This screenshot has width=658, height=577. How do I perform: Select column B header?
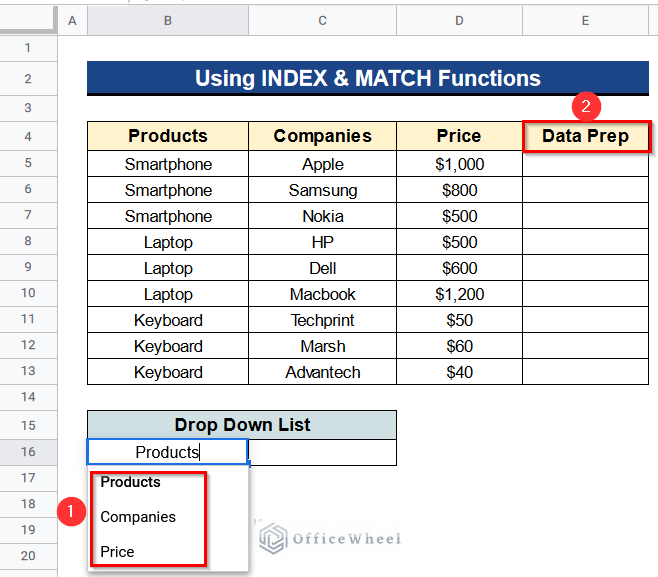tap(168, 21)
